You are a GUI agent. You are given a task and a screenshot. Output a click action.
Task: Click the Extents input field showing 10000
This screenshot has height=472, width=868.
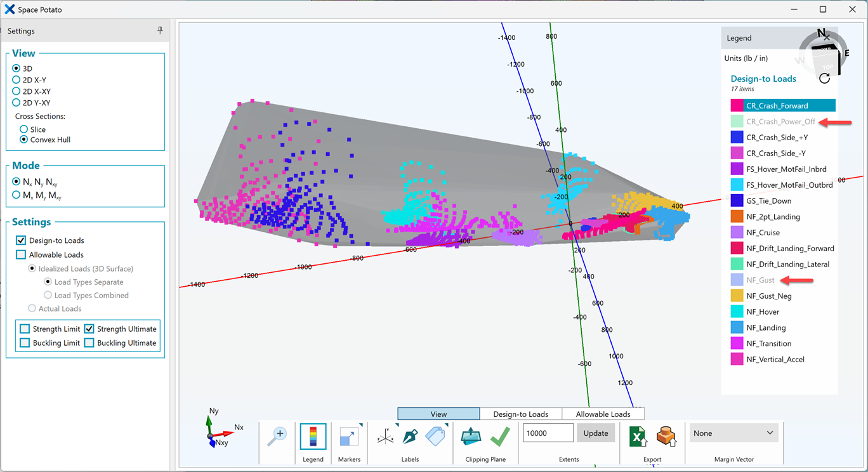click(x=548, y=433)
